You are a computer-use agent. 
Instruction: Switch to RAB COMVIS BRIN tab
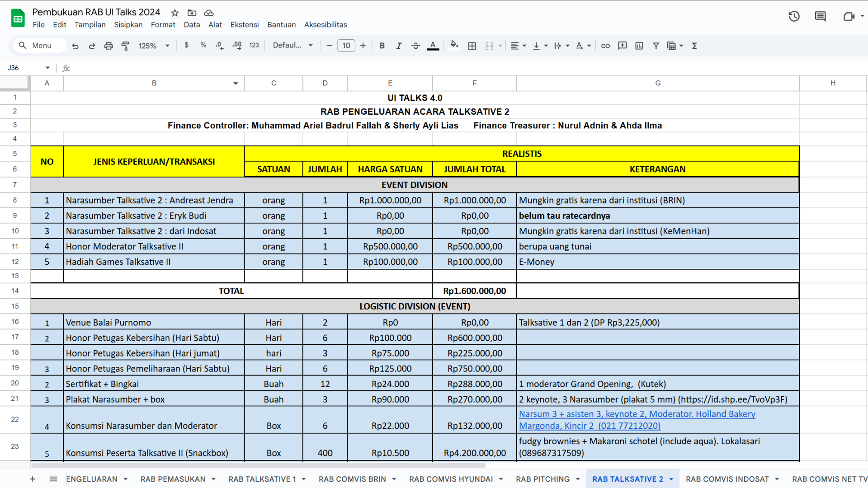(x=352, y=479)
